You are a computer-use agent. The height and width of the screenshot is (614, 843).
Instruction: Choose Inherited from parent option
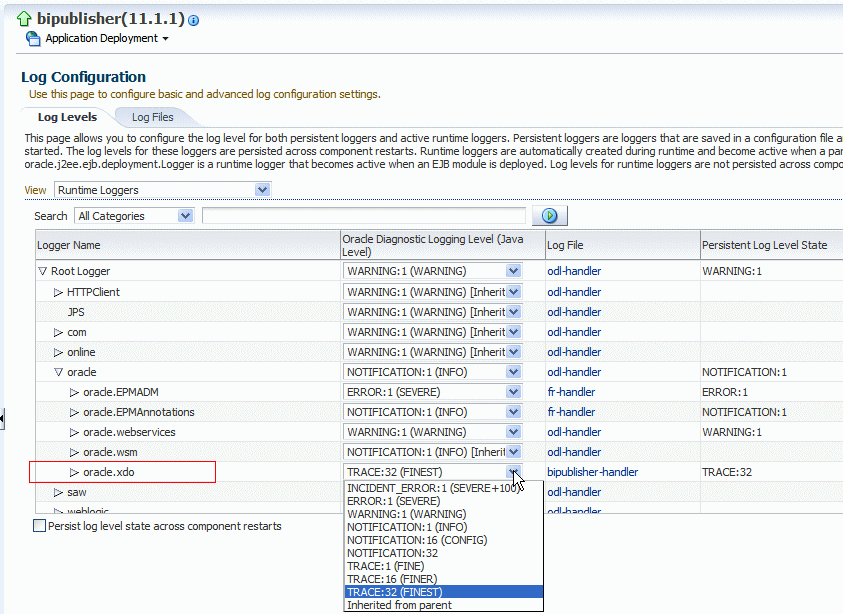point(444,605)
